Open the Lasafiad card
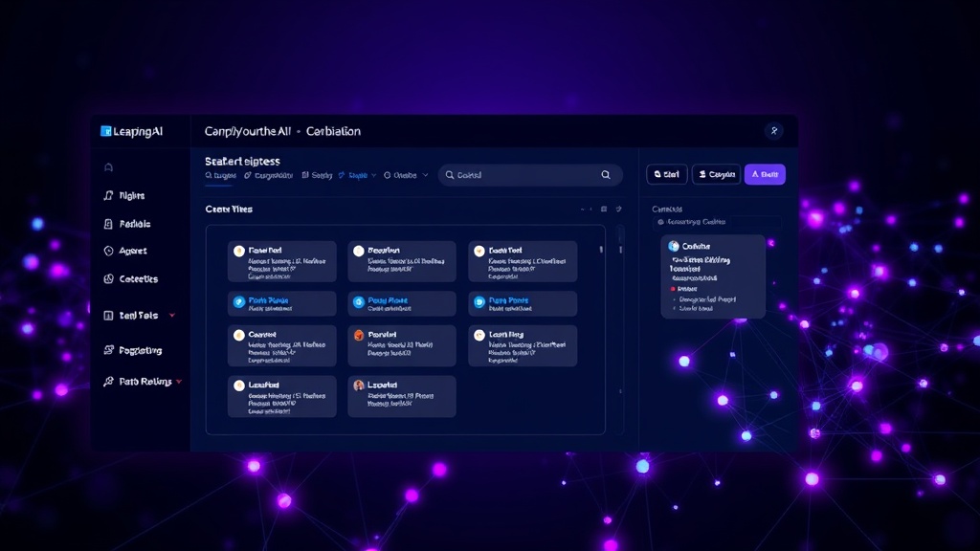Viewport: 980px width, 551px height. (282, 397)
